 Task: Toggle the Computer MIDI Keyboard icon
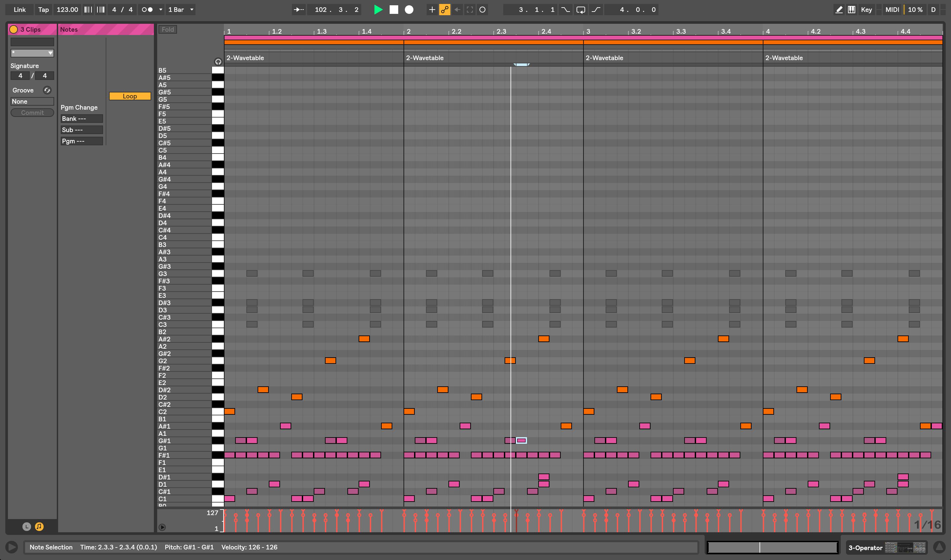tap(851, 10)
